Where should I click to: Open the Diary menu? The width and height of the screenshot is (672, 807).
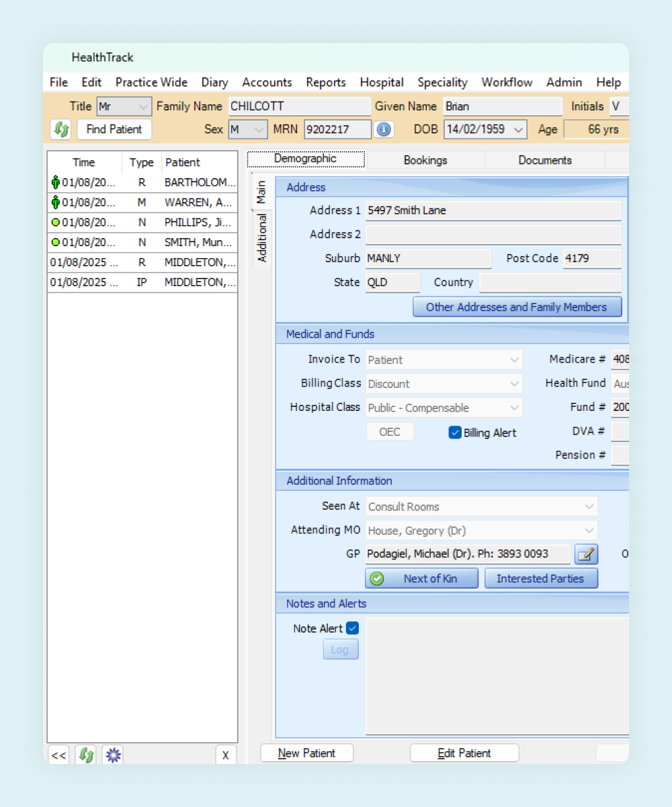[x=214, y=82]
